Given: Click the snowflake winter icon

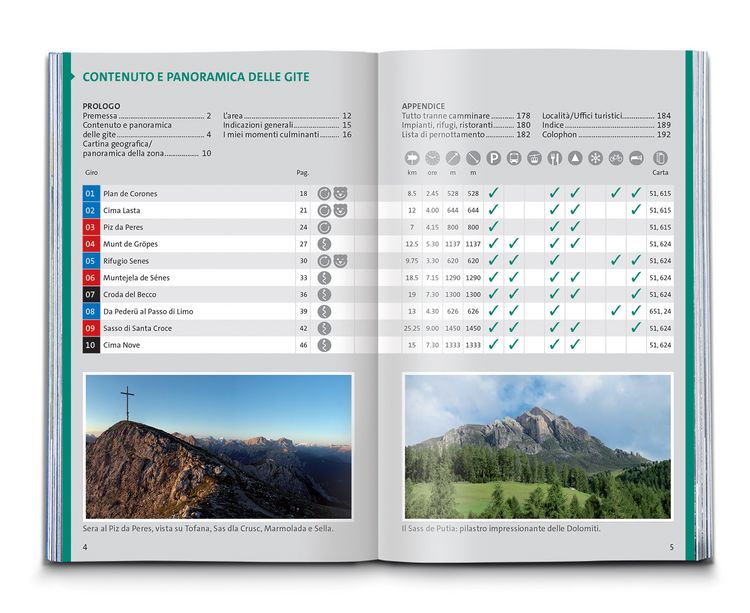Looking at the screenshot, I should tap(596, 158).
